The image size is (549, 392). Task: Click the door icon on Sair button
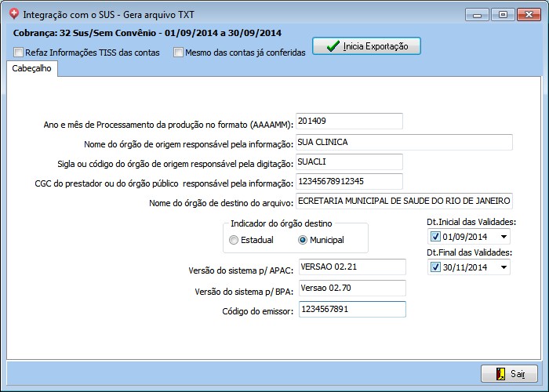tap(498, 374)
